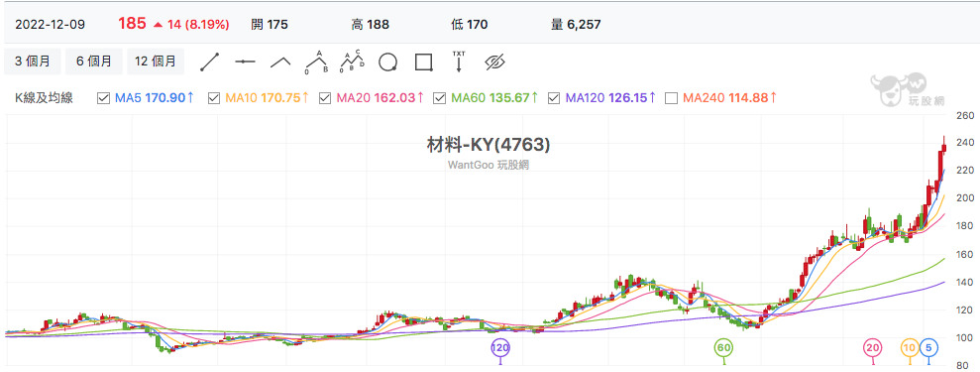The width and height of the screenshot is (980, 372).
Task: Click the purple 120 marker on the chart axis
Action: pos(500,347)
